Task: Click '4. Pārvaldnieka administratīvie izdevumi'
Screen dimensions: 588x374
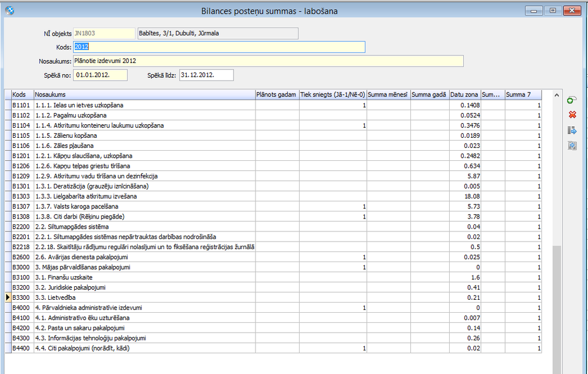Action: point(88,308)
